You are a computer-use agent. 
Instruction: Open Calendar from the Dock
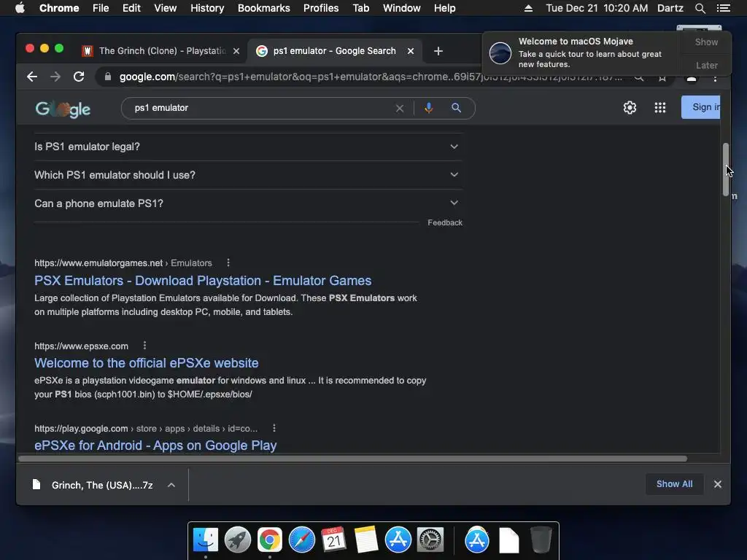(333, 540)
